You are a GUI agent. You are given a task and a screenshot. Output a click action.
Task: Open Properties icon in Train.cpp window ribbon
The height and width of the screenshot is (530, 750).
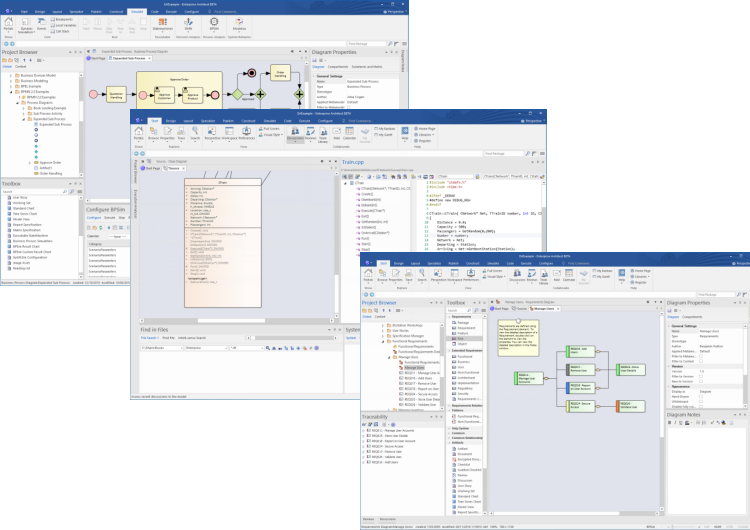click(x=167, y=133)
